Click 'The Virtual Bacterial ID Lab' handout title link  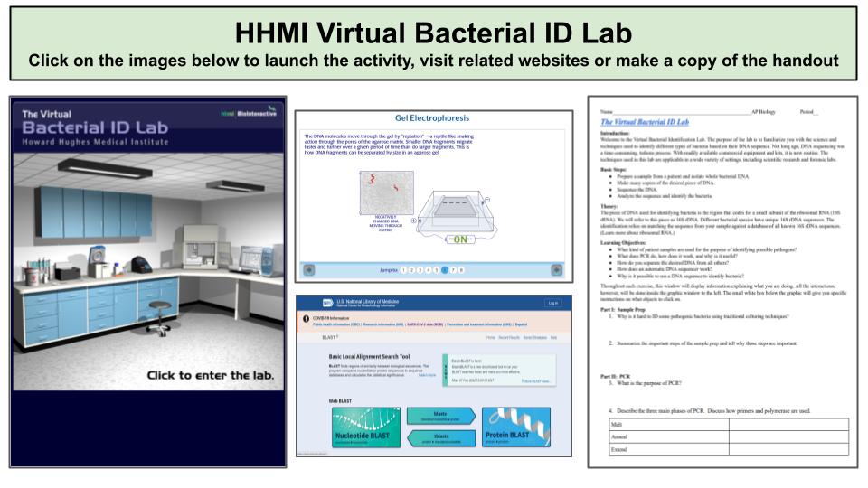click(645, 122)
